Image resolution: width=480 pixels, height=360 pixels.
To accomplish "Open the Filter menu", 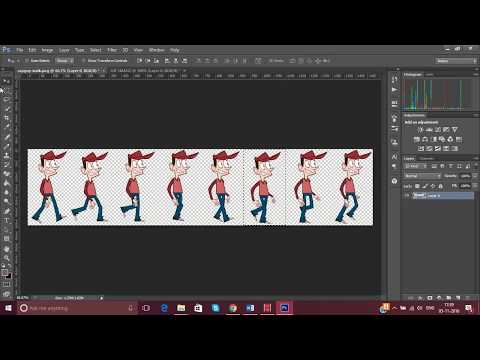I will [112, 50].
